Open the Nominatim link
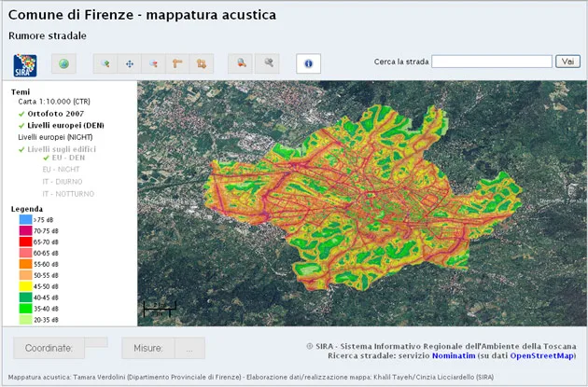 point(454,356)
